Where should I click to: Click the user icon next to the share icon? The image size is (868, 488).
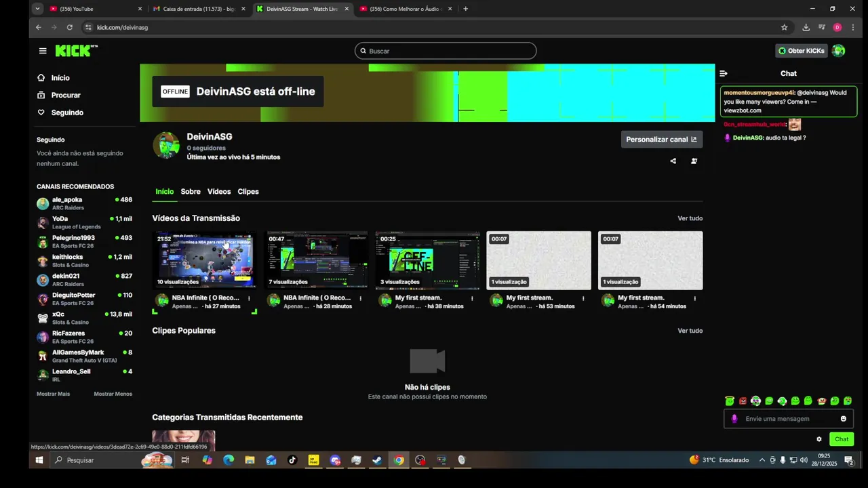694,161
